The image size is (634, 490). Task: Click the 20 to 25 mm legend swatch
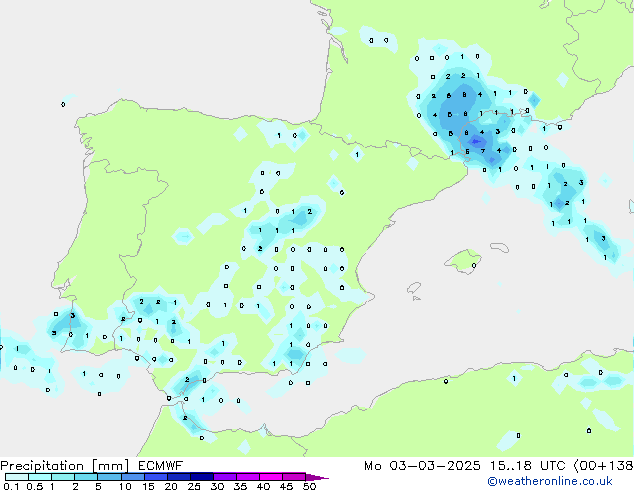click(x=178, y=477)
